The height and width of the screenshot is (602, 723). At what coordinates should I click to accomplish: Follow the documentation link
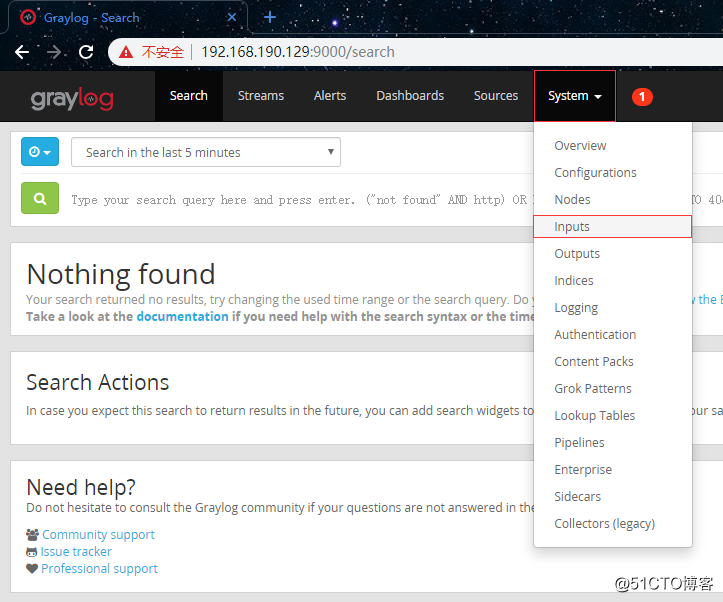pos(183,317)
